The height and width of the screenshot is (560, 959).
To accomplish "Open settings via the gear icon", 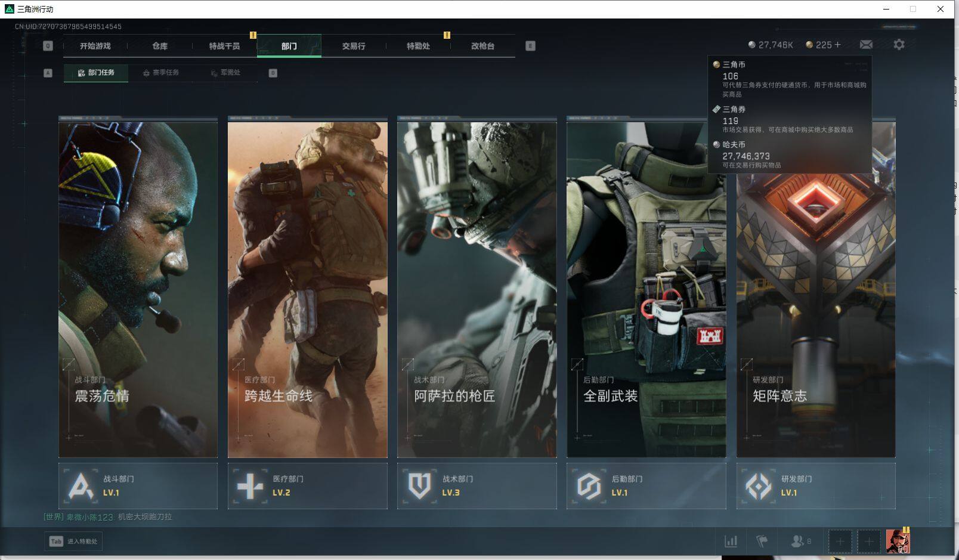I will pyautogui.click(x=899, y=45).
